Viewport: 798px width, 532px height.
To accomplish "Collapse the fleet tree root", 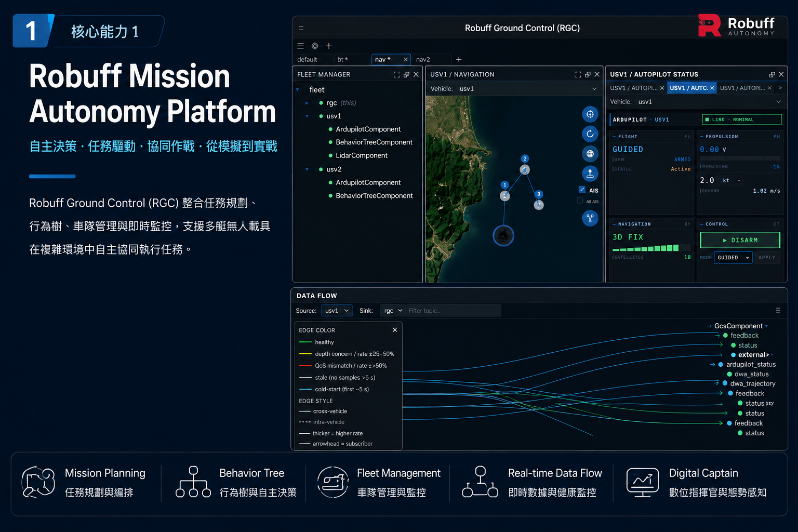I will pos(298,90).
